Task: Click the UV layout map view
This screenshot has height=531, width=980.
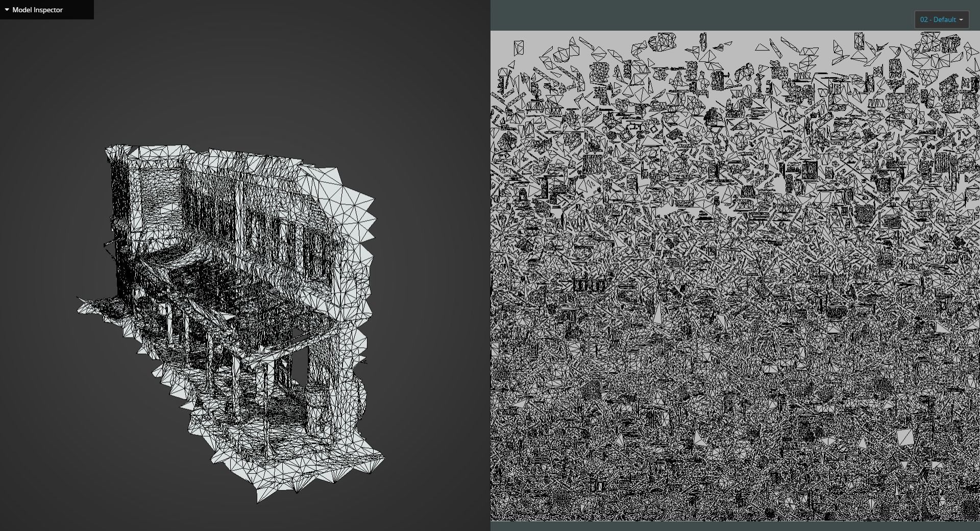Action: click(x=735, y=276)
